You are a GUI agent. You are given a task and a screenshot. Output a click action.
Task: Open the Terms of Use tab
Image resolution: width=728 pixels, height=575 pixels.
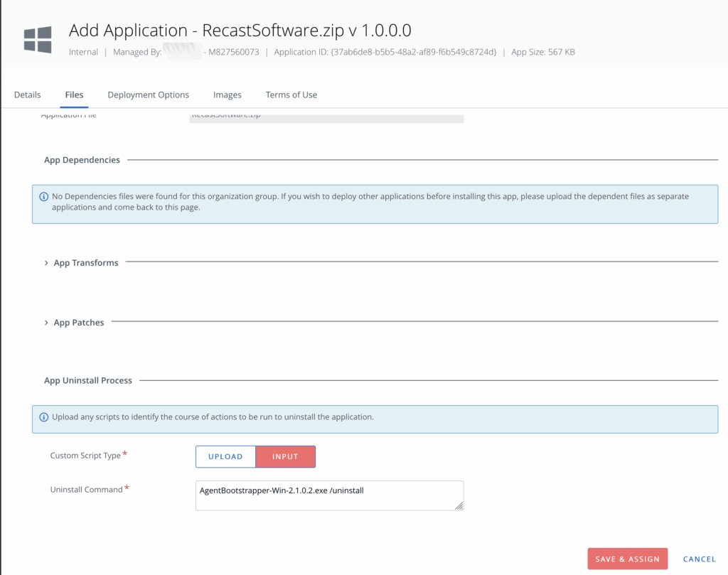pos(291,95)
